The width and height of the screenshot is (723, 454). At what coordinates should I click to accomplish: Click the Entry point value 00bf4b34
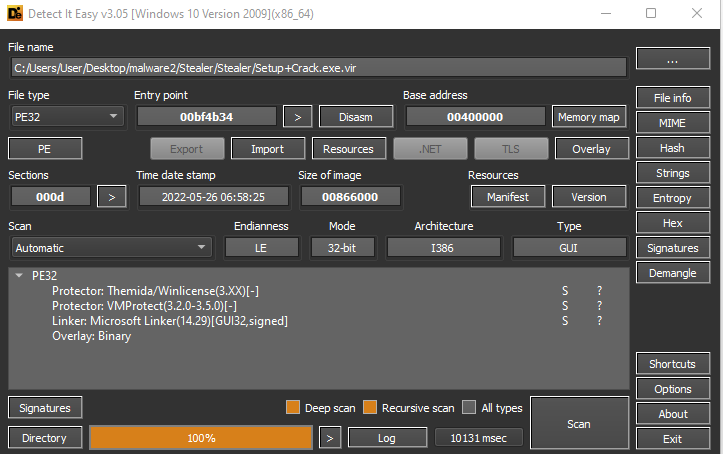pyautogui.click(x=207, y=117)
